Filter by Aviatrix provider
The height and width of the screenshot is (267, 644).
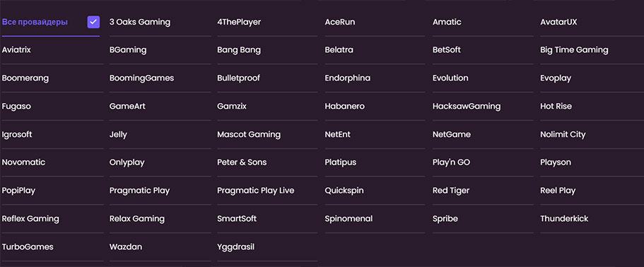click(16, 50)
